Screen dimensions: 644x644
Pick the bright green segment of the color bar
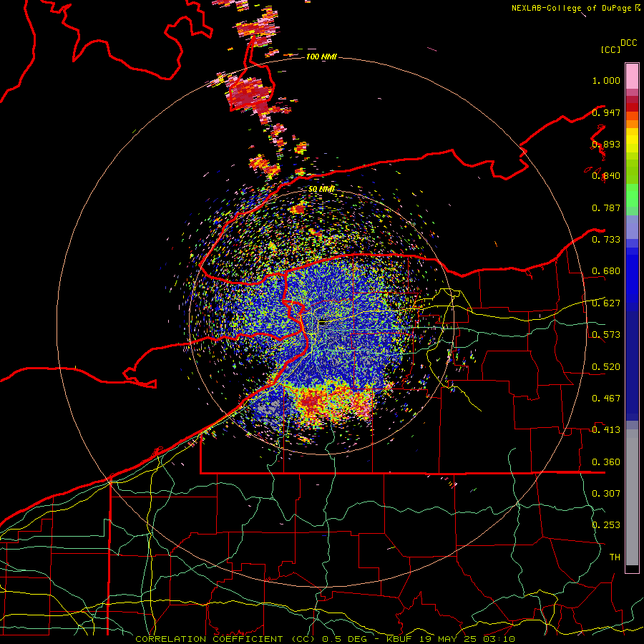[632, 195]
